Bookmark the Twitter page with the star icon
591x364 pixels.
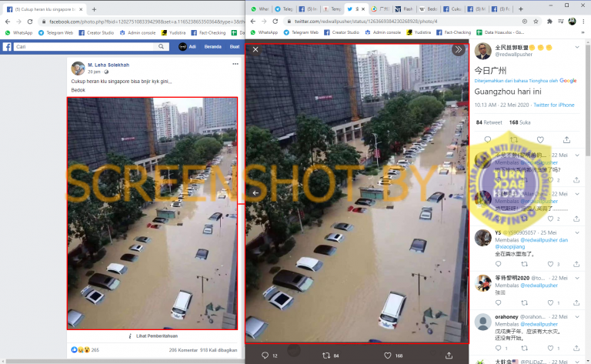pos(536,22)
